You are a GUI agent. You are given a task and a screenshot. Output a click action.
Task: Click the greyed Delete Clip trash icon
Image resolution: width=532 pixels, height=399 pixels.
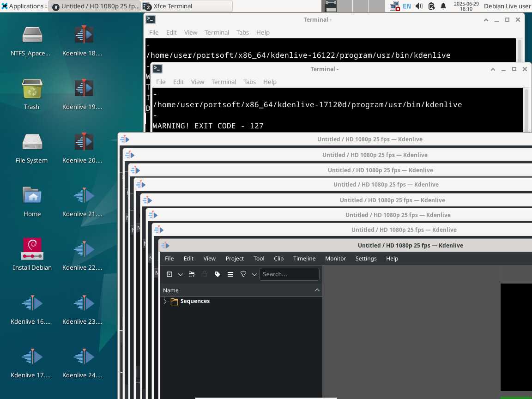click(x=205, y=274)
